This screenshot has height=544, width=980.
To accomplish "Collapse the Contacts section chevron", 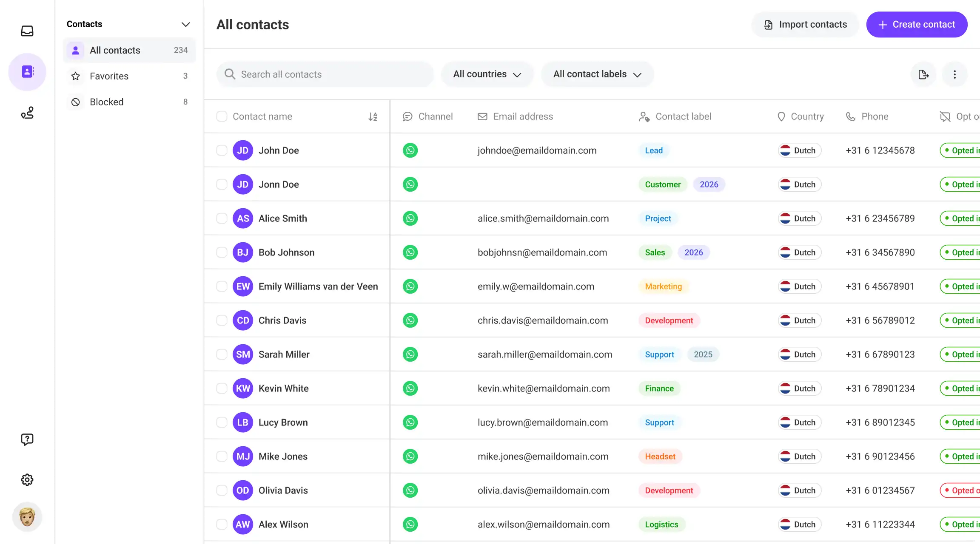I will pos(185,24).
